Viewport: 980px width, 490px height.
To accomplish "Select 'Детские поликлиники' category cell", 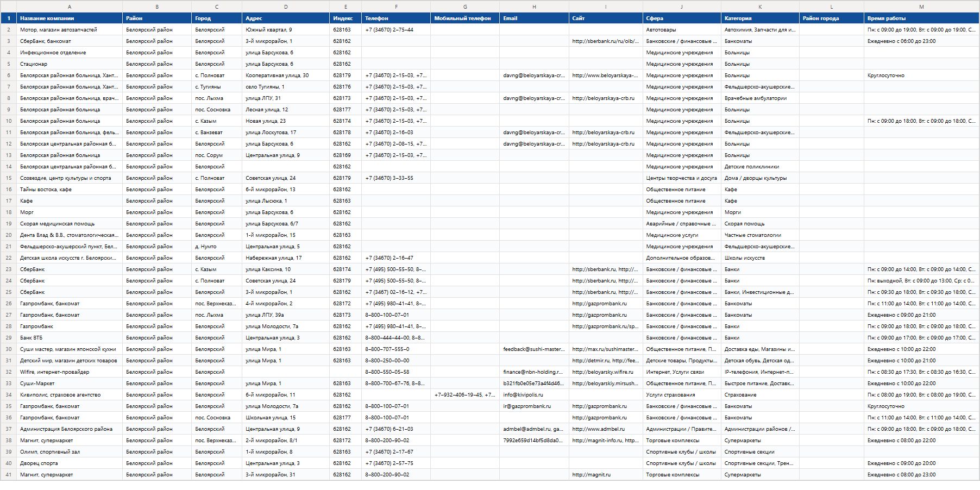I will 760,167.
